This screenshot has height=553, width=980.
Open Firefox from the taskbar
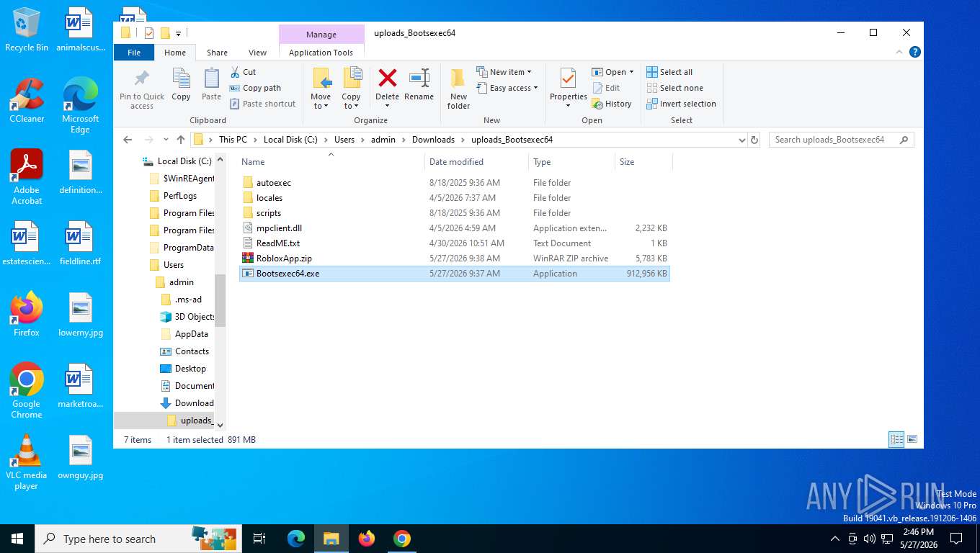tap(367, 539)
